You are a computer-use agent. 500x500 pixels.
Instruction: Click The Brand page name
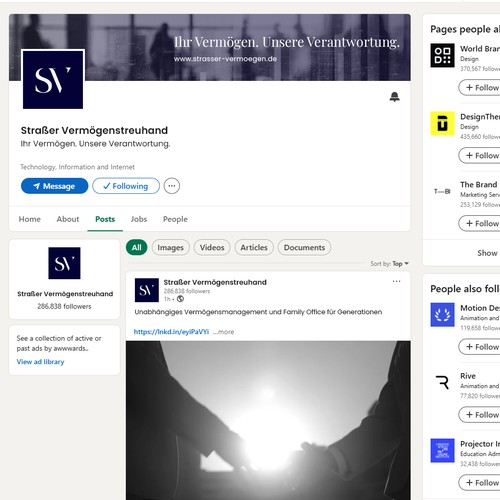point(479,185)
